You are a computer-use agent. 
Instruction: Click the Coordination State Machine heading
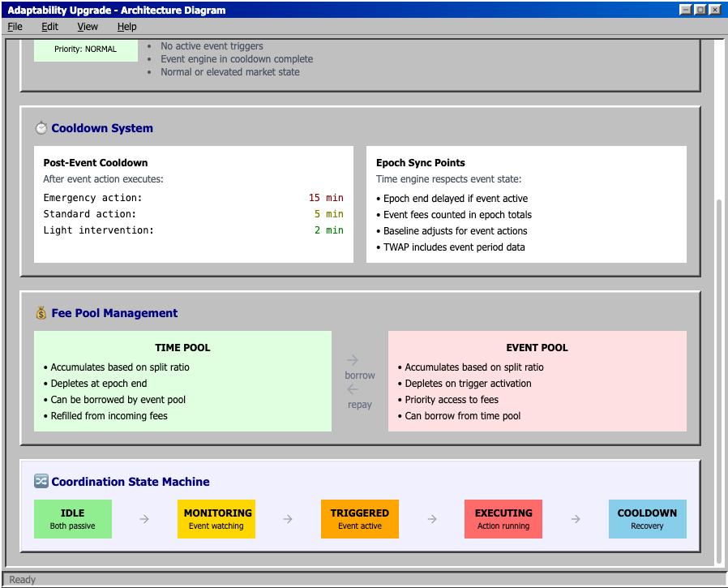[x=131, y=482]
